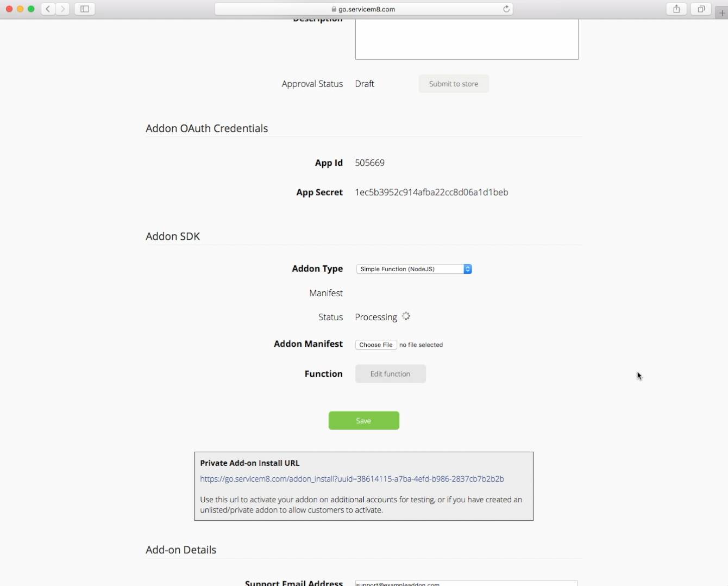This screenshot has height=586, width=728.
Task: Click the Add-on Details heading
Action: point(181,550)
